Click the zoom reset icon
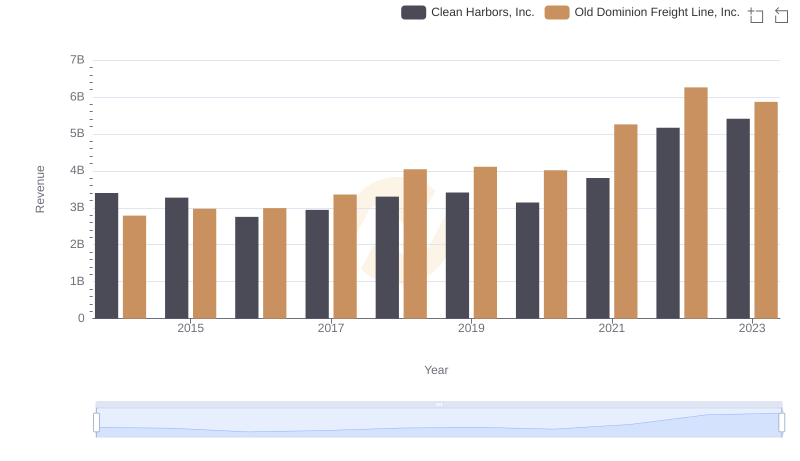This screenshot has height=461, width=800. pos(781,15)
